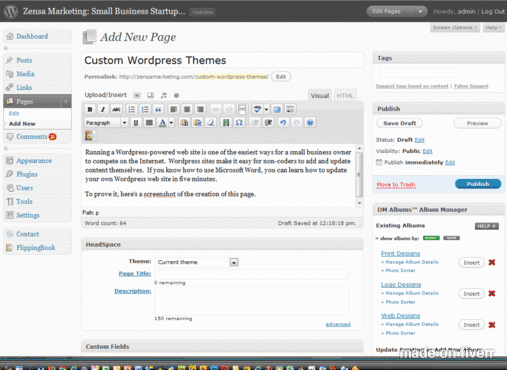Paste from Word
507x370 pixels.
(x=197, y=123)
